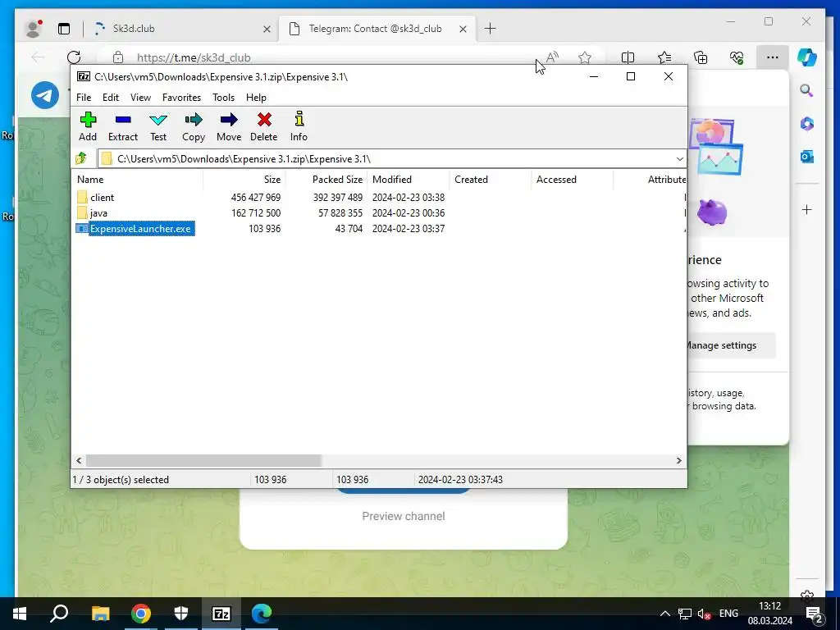
Task: Click the red Delete icon
Action: [x=263, y=127]
